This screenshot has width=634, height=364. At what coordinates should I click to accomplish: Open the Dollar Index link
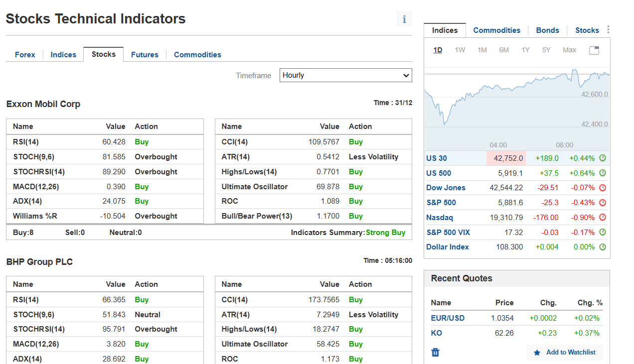(x=448, y=247)
